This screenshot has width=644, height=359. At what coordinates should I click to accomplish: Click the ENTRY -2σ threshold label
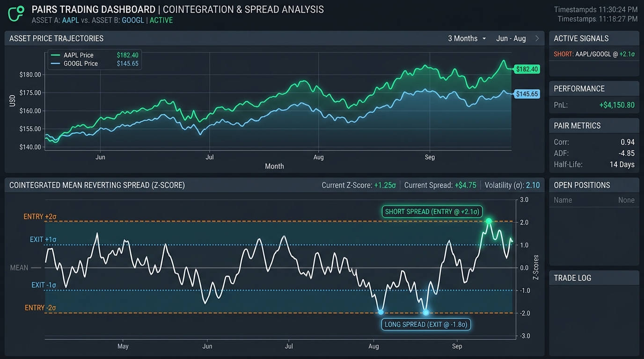point(40,308)
